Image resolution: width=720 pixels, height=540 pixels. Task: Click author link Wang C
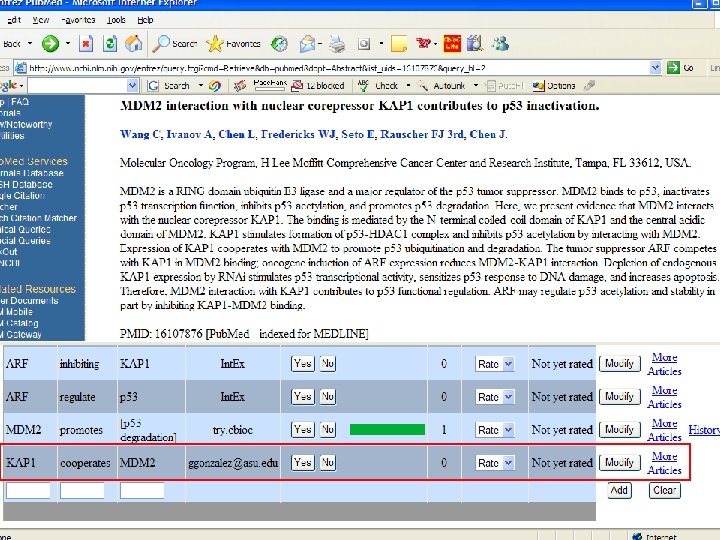[141, 135]
